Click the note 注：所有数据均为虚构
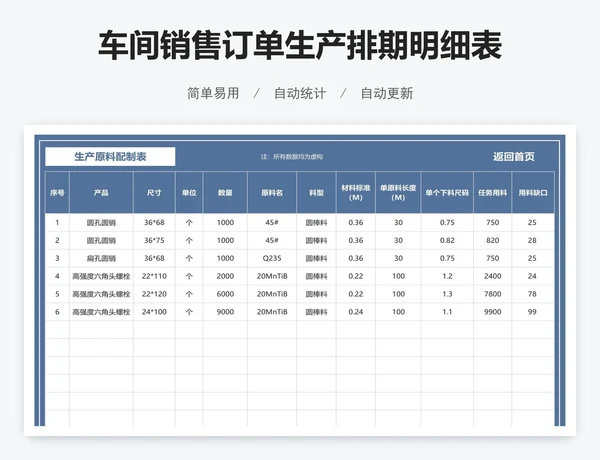 292,157
